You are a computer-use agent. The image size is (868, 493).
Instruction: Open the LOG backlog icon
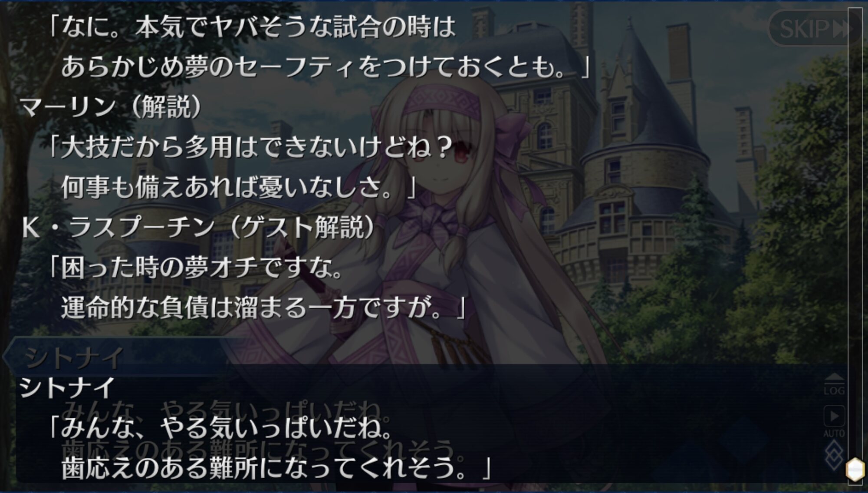click(834, 384)
